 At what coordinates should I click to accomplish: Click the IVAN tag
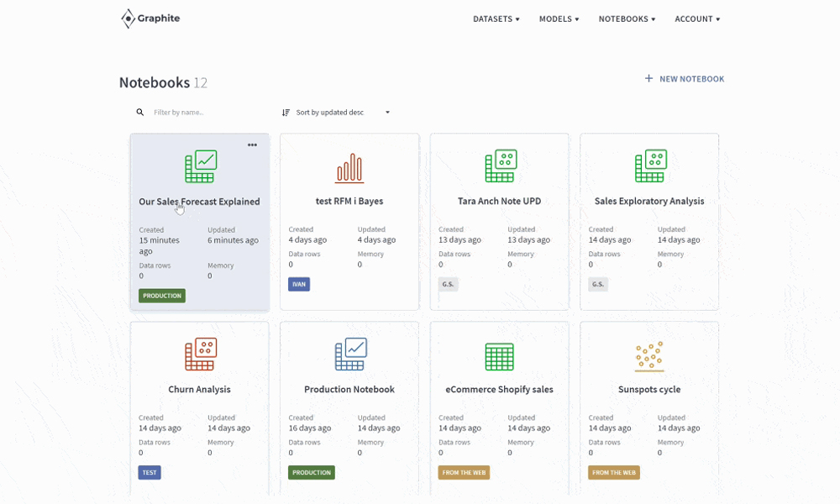coord(299,285)
